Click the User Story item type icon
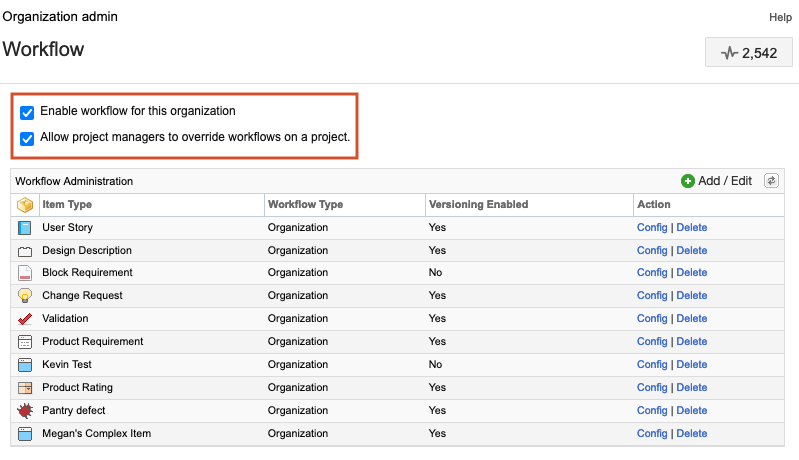 24,228
